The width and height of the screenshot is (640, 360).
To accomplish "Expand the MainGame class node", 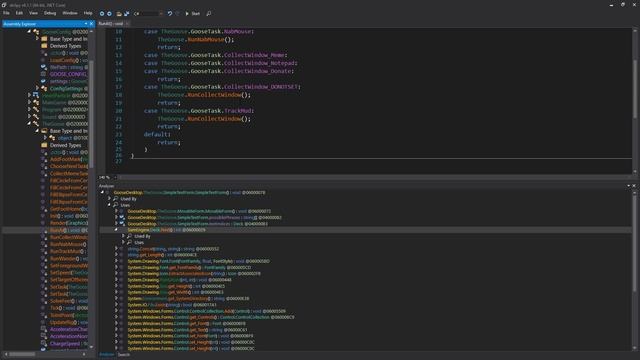I will tap(29, 102).
